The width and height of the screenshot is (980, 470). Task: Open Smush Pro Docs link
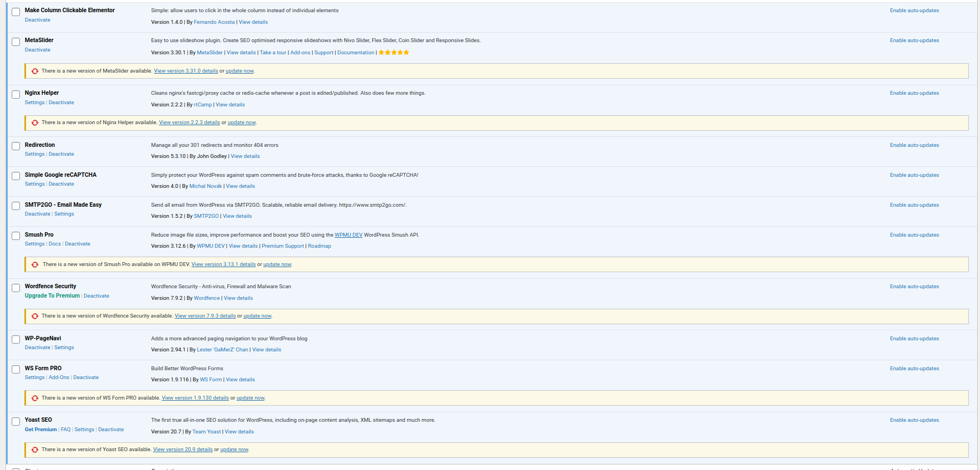pyautogui.click(x=55, y=244)
